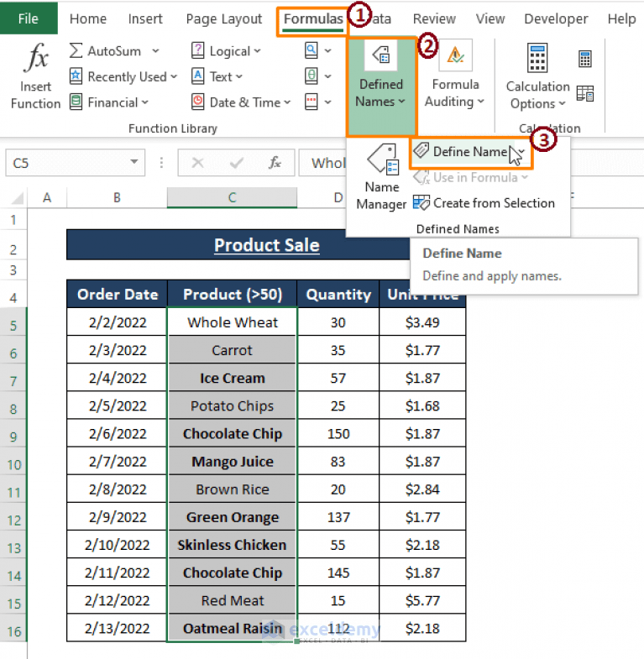This screenshot has width=644, height=659.
Task: Select the Red Meat cell
Action: pos(232,600)
